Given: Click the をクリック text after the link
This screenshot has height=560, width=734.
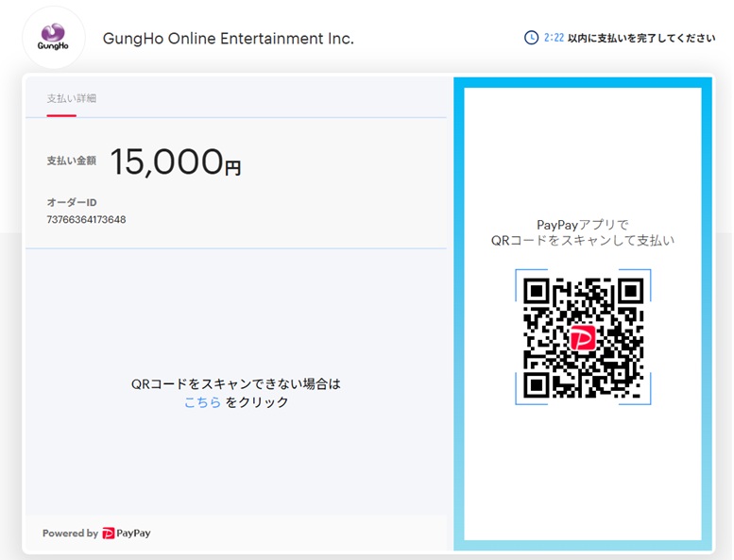Looking at the screenshot, I should click(x=257, y=402).
